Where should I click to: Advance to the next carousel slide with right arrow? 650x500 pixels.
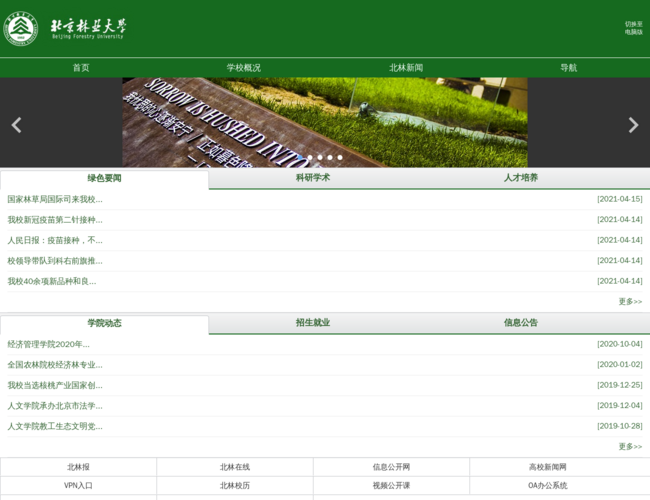click(x=633, y=125)
